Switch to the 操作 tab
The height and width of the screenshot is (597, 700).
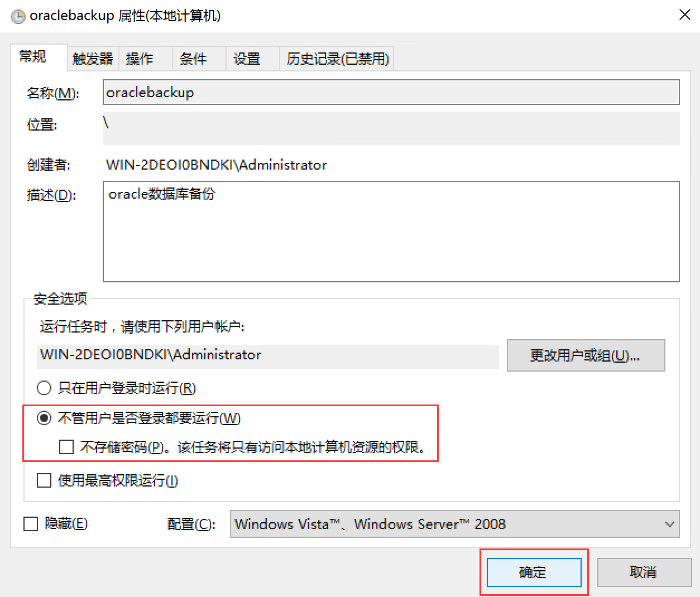(140, 59)
